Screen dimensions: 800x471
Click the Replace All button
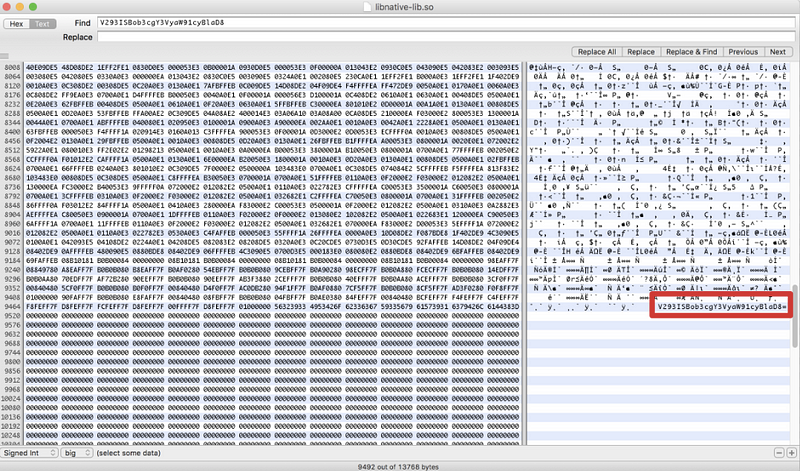pyautogui.click(x=596, y=52)
